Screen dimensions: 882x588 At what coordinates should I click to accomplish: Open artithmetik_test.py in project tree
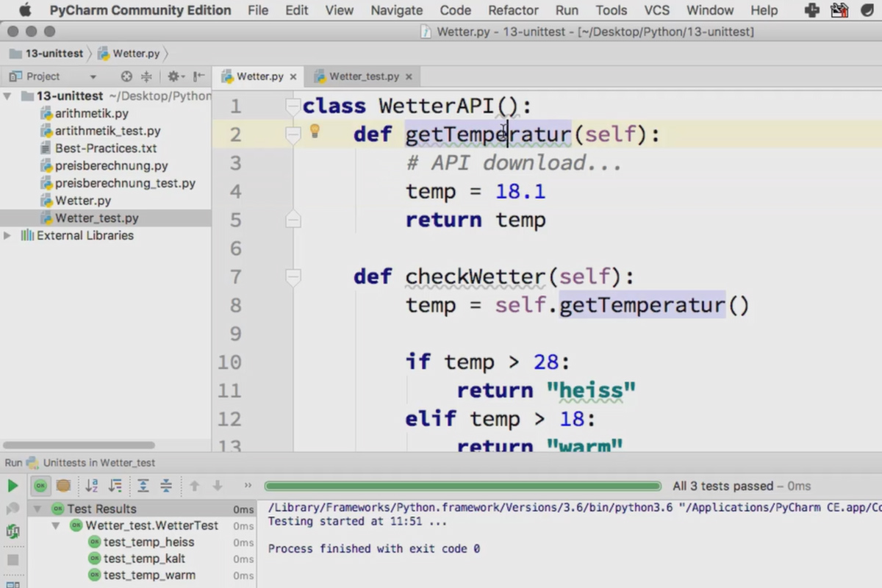click(107, 131)
